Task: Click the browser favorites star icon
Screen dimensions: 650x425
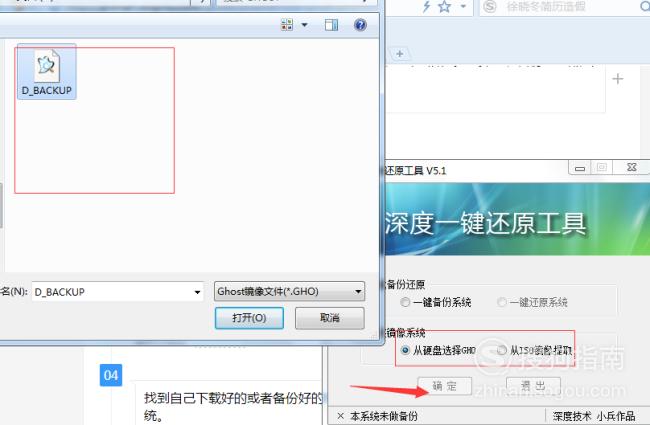Action: pos(444,7)
